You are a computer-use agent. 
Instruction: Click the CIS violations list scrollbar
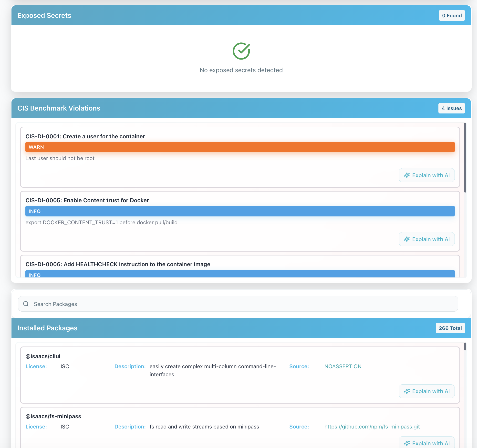465,157
